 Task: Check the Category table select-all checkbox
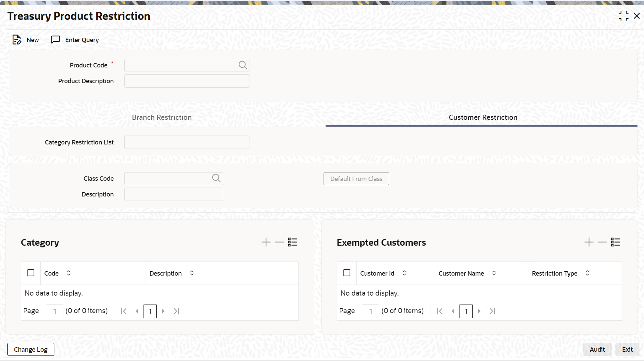31,273
